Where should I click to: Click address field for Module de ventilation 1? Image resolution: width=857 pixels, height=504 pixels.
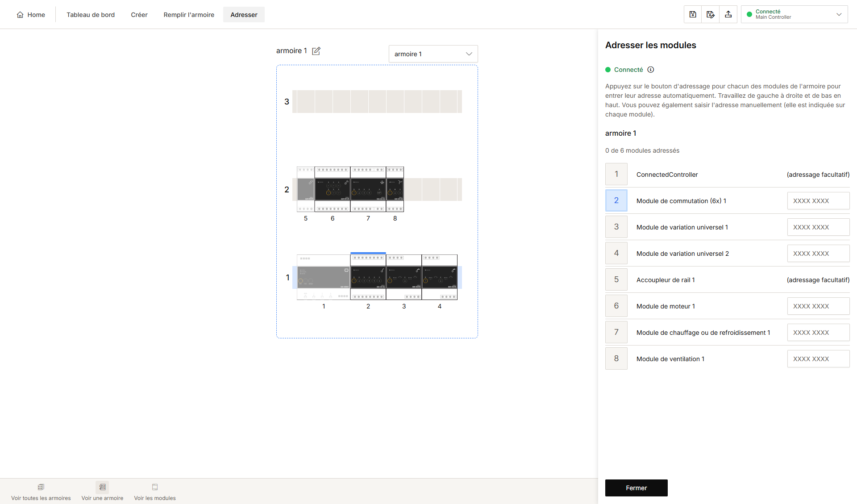coord(819,359)
